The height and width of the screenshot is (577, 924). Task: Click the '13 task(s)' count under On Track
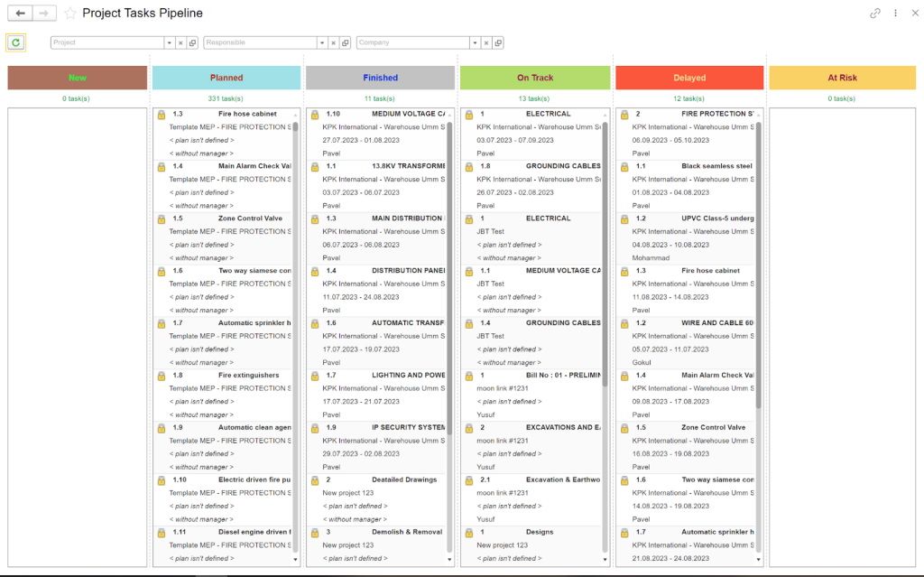[534, 98]
